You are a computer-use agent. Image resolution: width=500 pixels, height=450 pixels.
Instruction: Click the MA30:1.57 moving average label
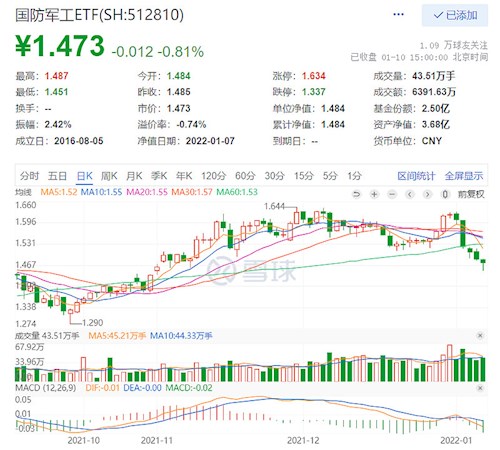[192, 192]
